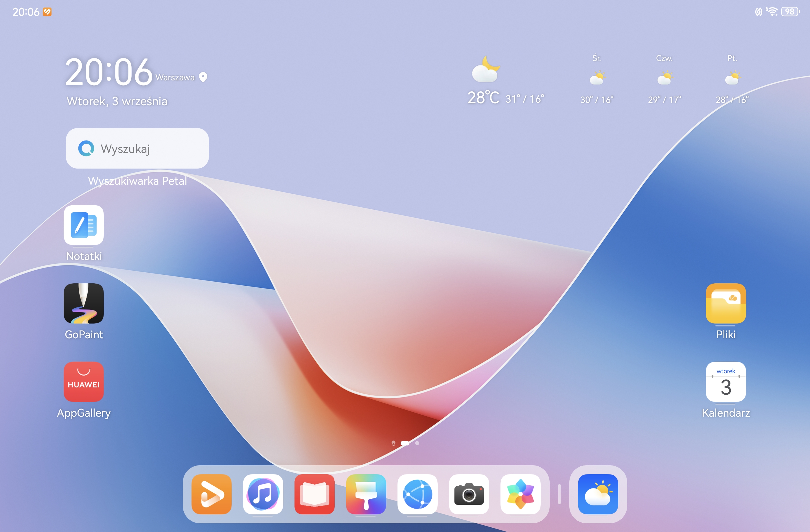Launch the Themes paintbrush app in dock
This screenshot has width=810, height=532.
pos(366,494)
